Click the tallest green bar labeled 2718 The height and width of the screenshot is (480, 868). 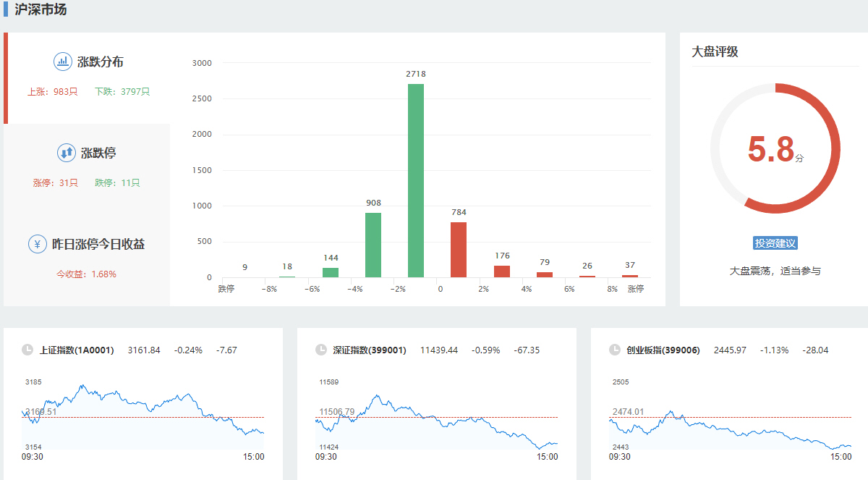click(x=416, y=181)
